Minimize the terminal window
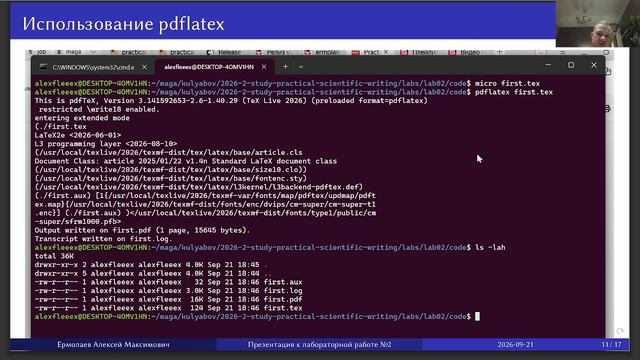 548,65
